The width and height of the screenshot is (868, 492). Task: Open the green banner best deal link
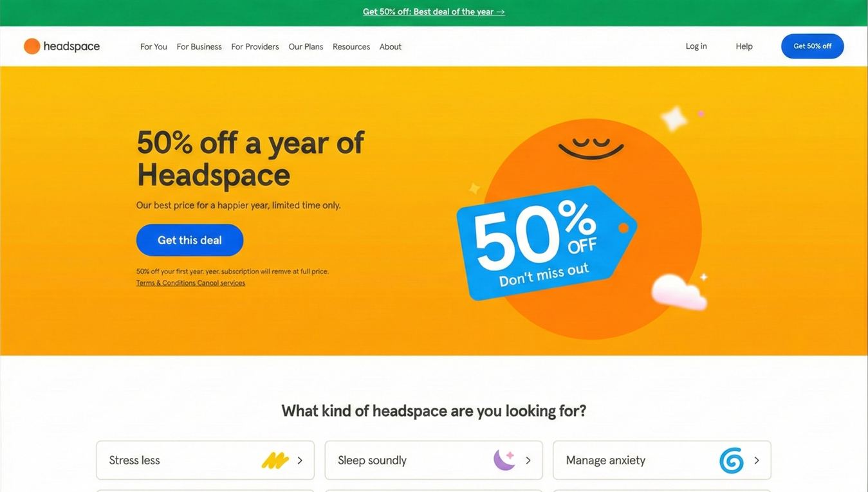434,12
